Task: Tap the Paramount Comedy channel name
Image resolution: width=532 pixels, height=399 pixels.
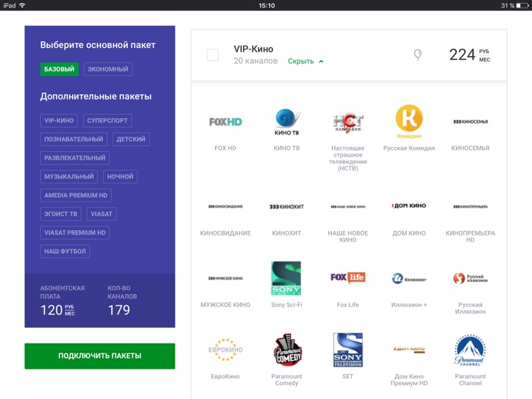Action: pyautogui.click(x=287, y=380)
